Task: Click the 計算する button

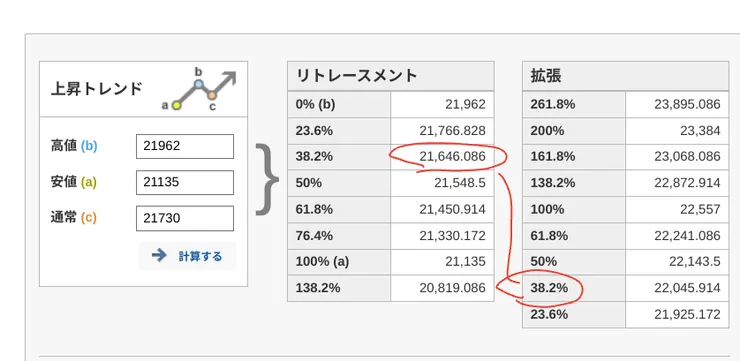Action: click(x=187, y=256)
